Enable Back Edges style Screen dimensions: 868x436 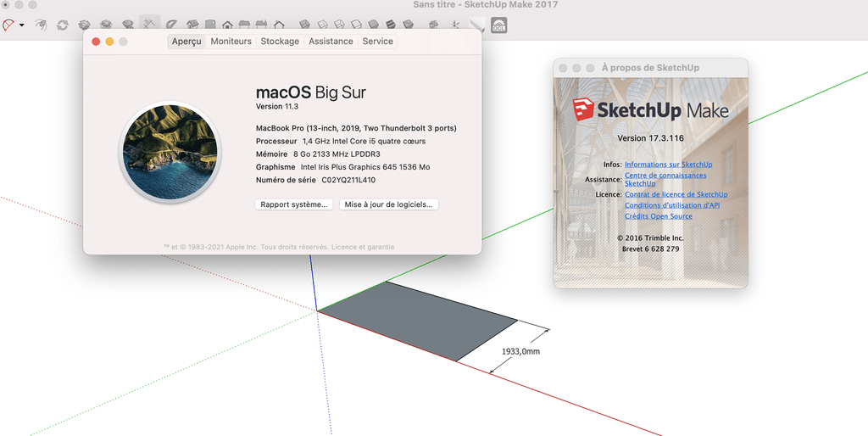322,25
